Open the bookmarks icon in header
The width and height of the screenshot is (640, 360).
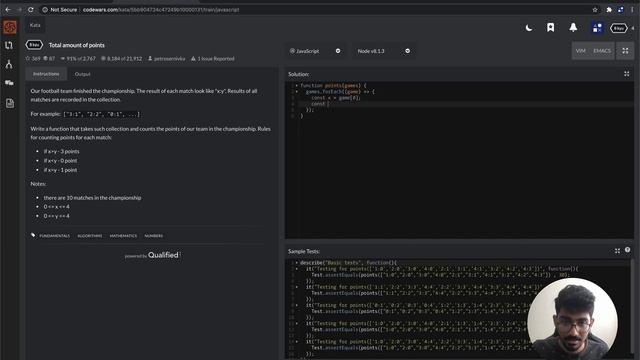pyautogui.click(x=550, y=27)
